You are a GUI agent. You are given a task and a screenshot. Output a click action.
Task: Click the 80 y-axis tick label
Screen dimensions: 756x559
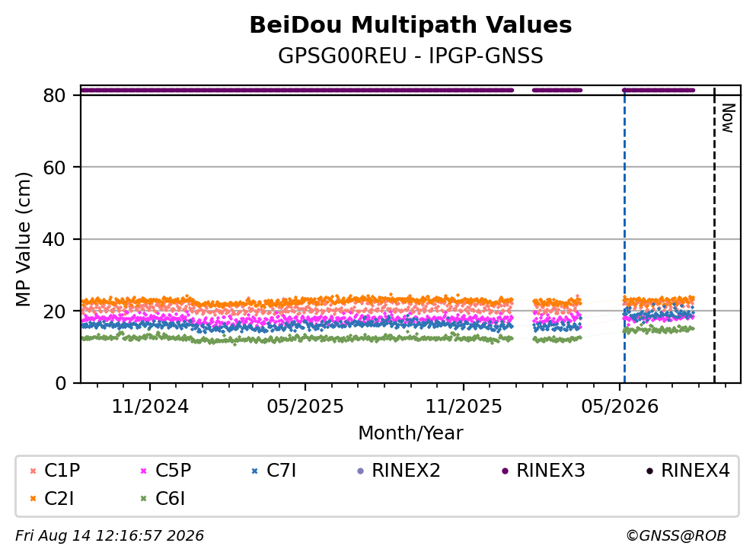coord(54,95)
